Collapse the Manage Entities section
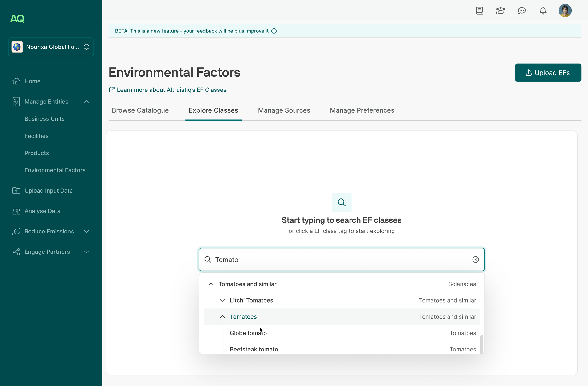588x386 pixels. (x=87, y=102)
